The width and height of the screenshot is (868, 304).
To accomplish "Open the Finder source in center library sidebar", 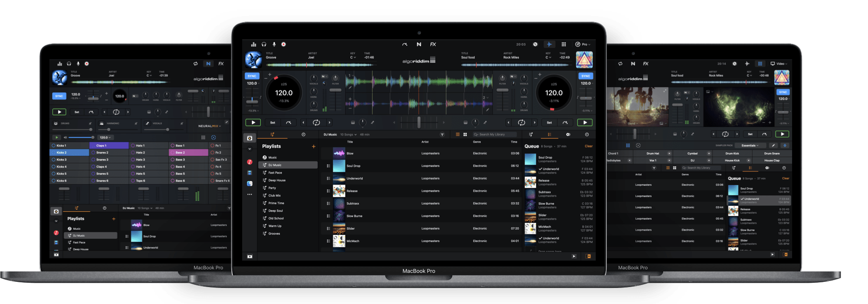I will point(250,184).
